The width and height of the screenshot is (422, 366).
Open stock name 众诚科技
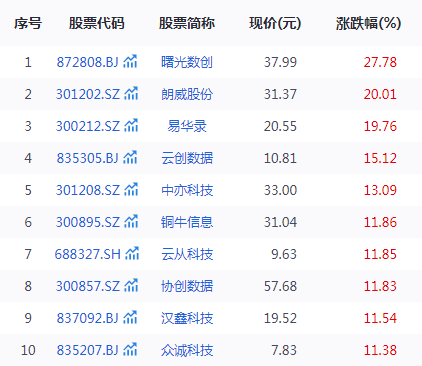pos(187,350)
